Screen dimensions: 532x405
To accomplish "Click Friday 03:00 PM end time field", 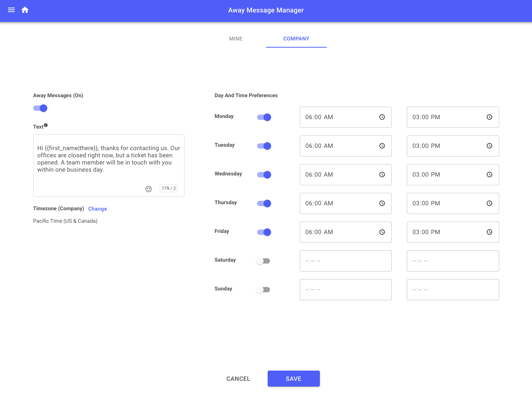I will [453, 232].
